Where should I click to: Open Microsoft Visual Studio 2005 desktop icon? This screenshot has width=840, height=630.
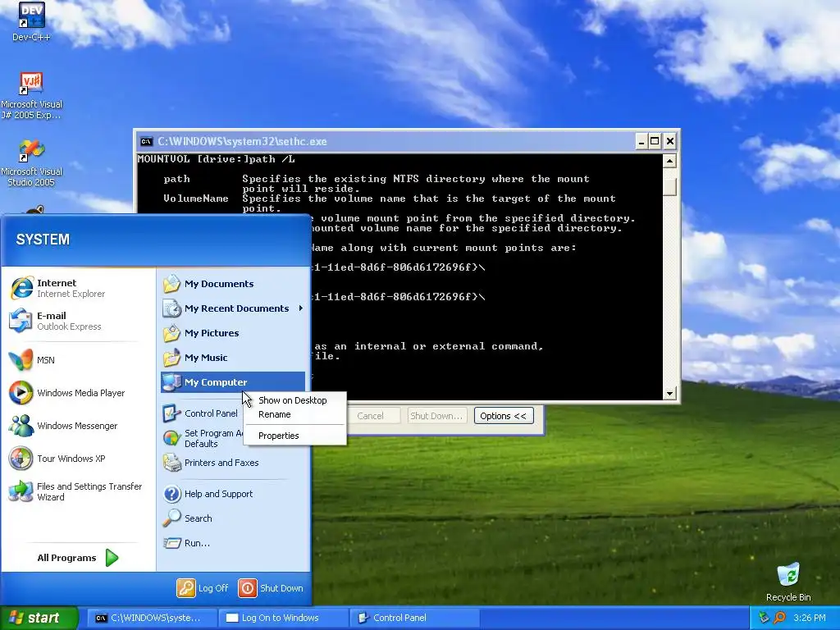click(31, 163)
